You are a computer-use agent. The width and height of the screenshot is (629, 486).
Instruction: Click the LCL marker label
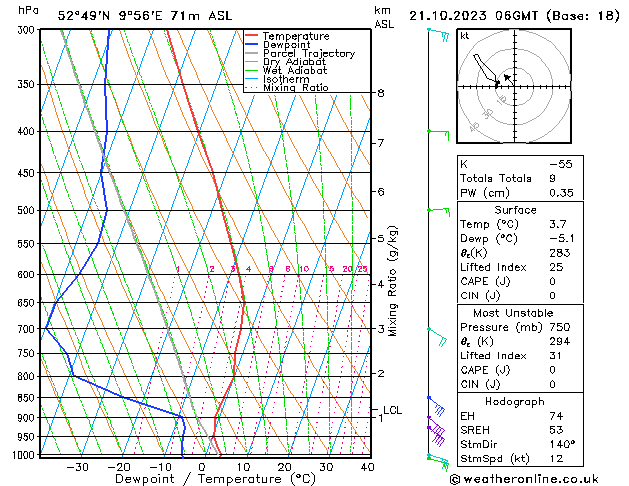click(x=392, y=410)
